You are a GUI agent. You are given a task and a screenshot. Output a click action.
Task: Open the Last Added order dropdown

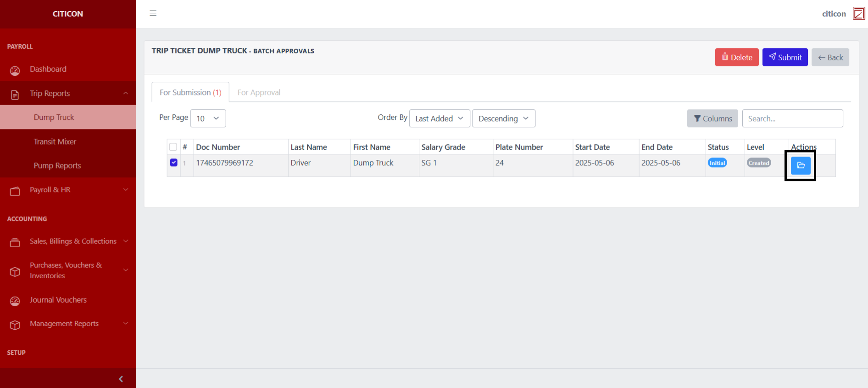coord(439,118)
